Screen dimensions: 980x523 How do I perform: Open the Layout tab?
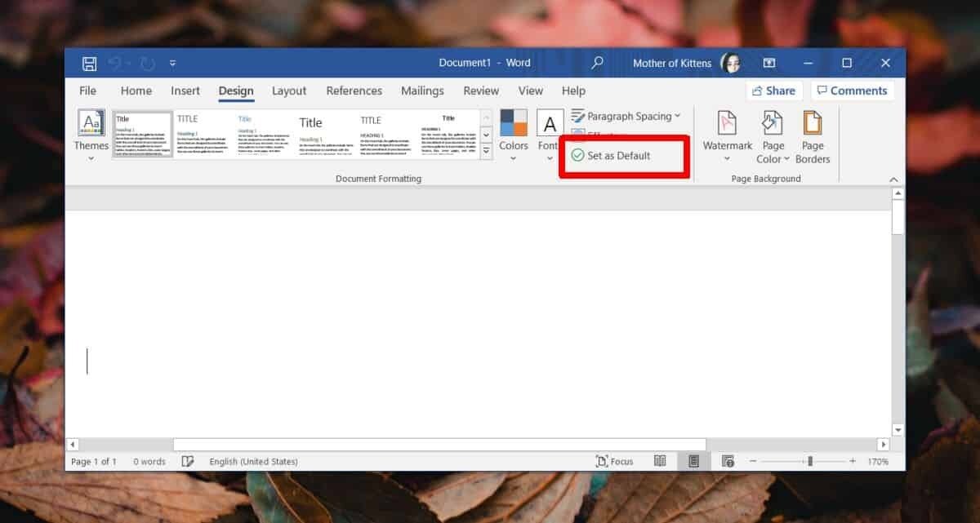click(289, 91)
